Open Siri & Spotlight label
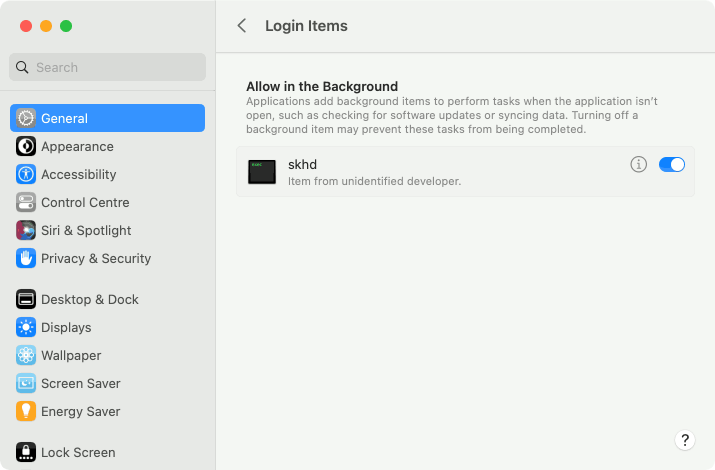Screen dimensions: 715x470 [86, 230]
